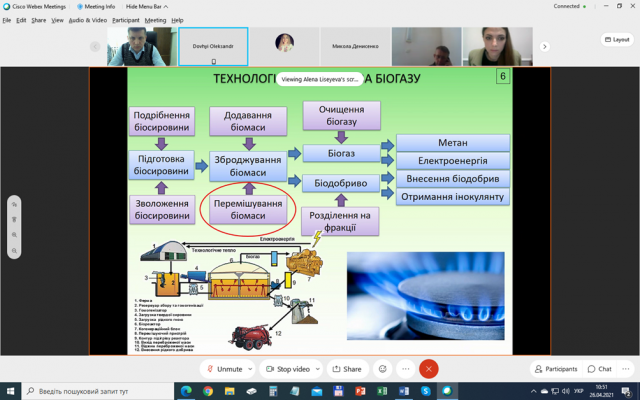Image resolution: width=640 pixels, height=400 pixels.
Task: Show previous participant videos arrow
Action: click(95, 47)
